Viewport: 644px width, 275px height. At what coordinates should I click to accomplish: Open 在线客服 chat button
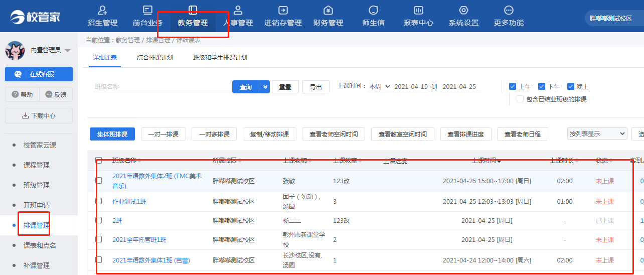pyautogui.click(x=39, y=74)
